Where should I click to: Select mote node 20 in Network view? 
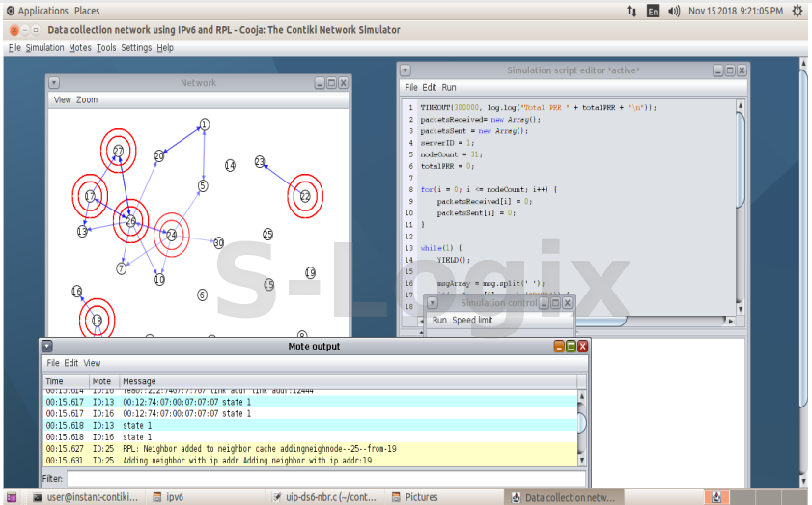pos(159,155)
